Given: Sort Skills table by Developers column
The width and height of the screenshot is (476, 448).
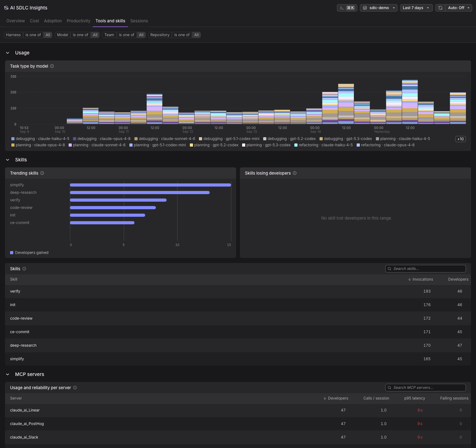Looking at the screenshot, I should 458,279.
